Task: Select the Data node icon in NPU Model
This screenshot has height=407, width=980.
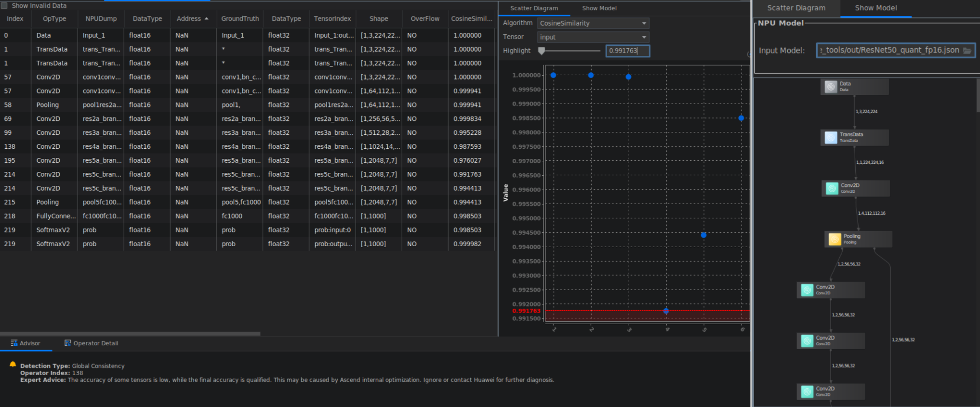Action: pos(831,87)
